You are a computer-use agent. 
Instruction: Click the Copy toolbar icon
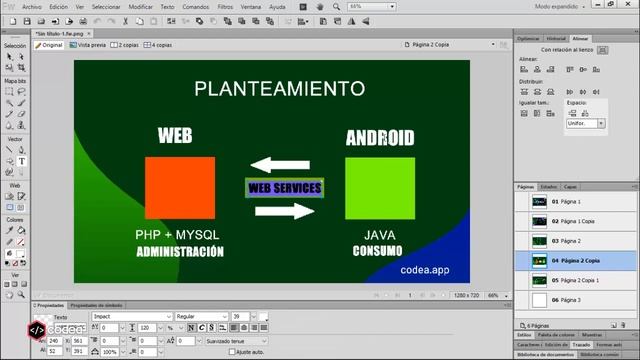tap(140, 21)
